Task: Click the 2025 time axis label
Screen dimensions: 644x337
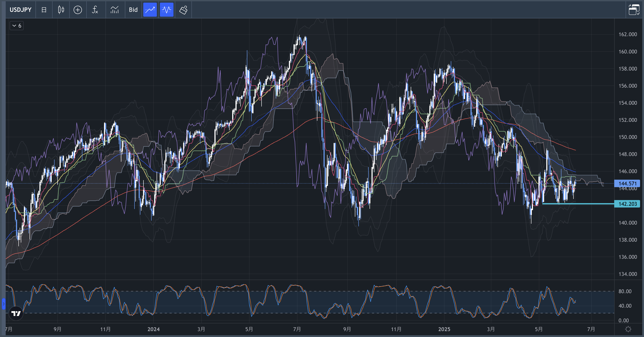Action: point(444,329)
